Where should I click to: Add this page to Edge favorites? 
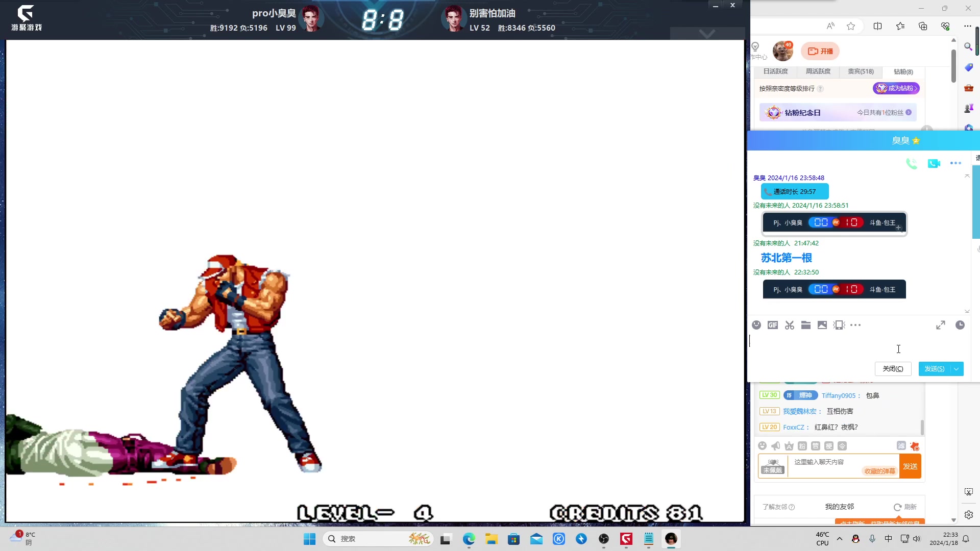(851, 26)
